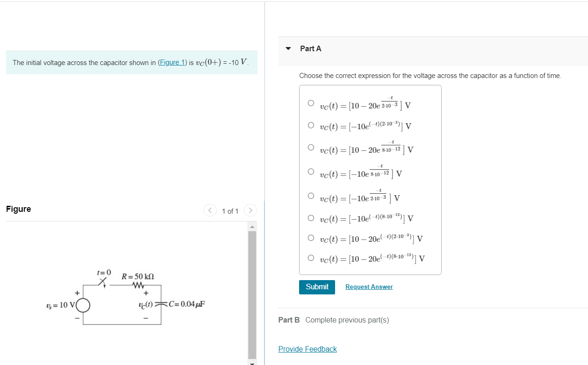Click the Request Answer link
The image size is (588, 365).
click(368, 287)
